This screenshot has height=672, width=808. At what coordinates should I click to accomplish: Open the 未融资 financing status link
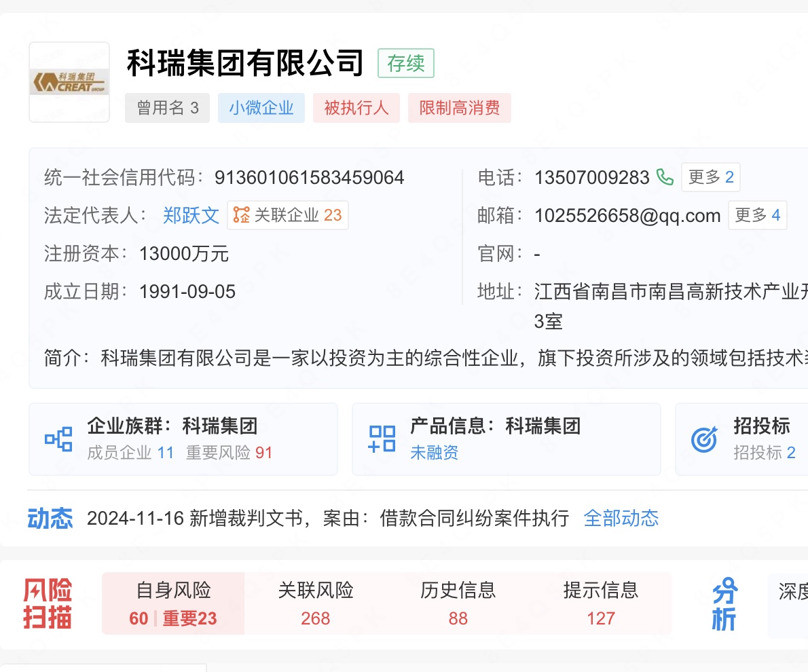pos(434,453)
